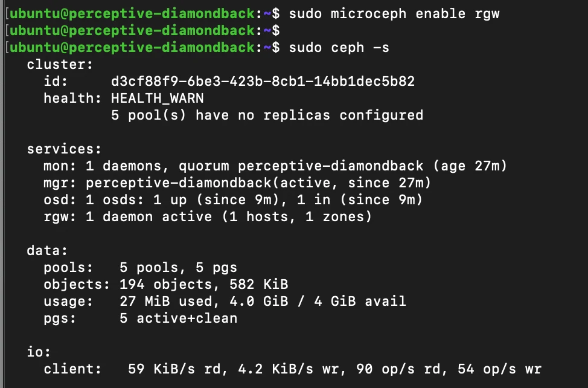
Task: Click the mon quorum perceptive-diamondback line
Action: pyautogui.click(x=275, y=166)
